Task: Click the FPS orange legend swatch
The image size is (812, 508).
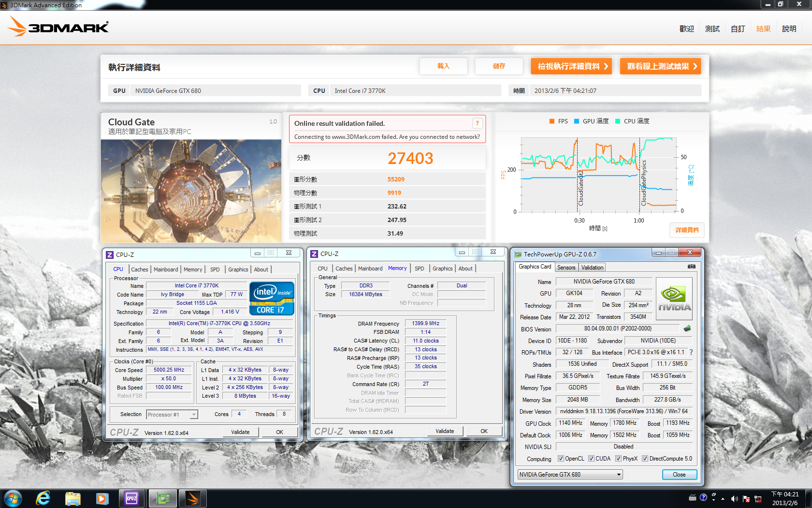Action: coord(552,121)
